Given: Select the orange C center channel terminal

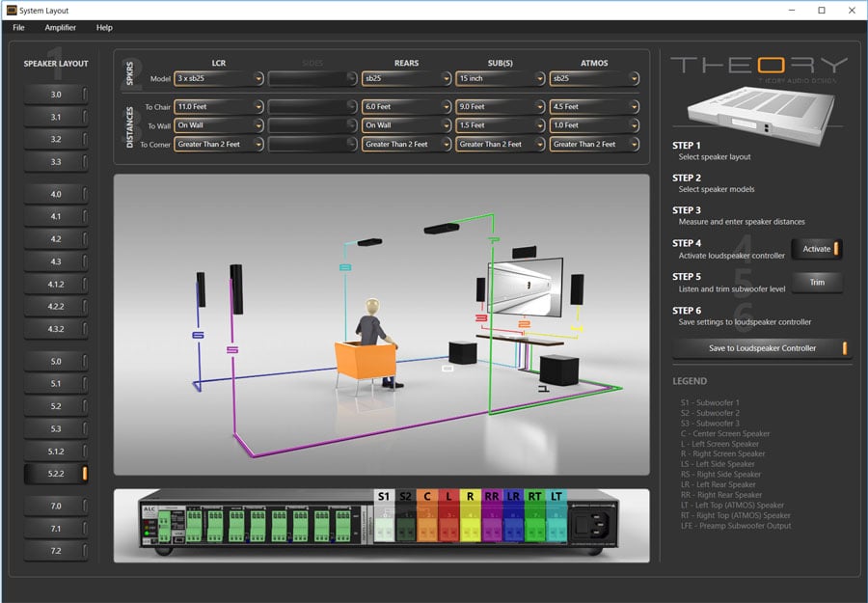Looking at the screenshot, I should (427, 497).
